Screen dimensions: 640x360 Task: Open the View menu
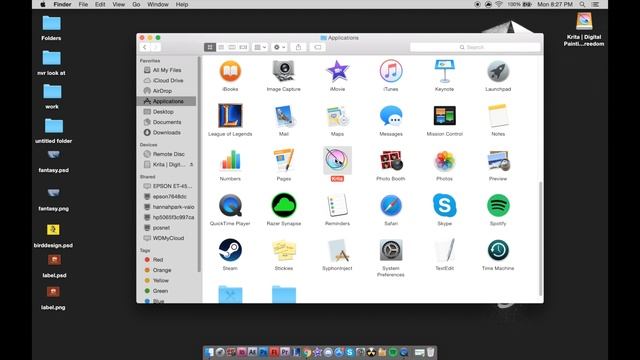click(118, 4)
